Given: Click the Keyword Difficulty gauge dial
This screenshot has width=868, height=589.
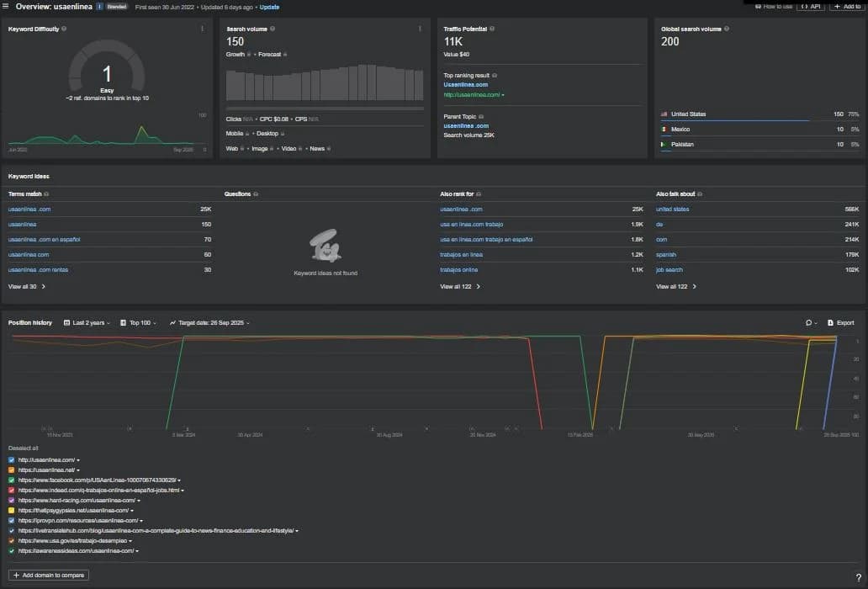Looking at the screenshot, I should pos(107,66).
